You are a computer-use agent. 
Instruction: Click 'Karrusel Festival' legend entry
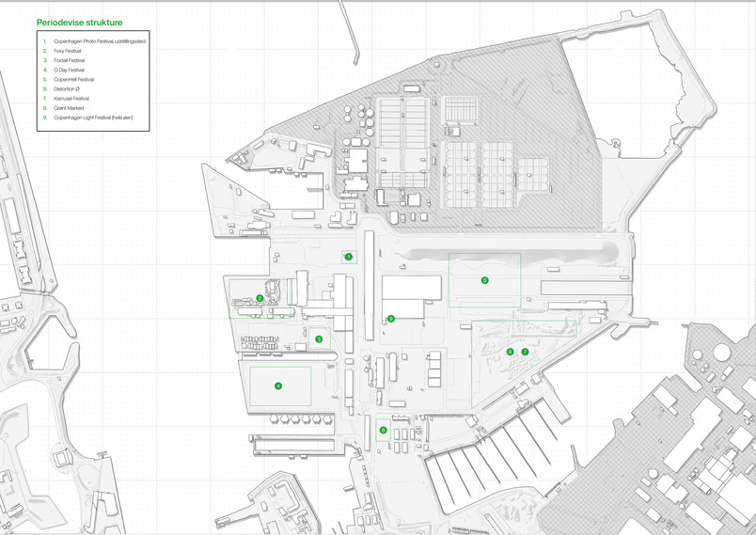pyautogui.click(x=71, y=99)
